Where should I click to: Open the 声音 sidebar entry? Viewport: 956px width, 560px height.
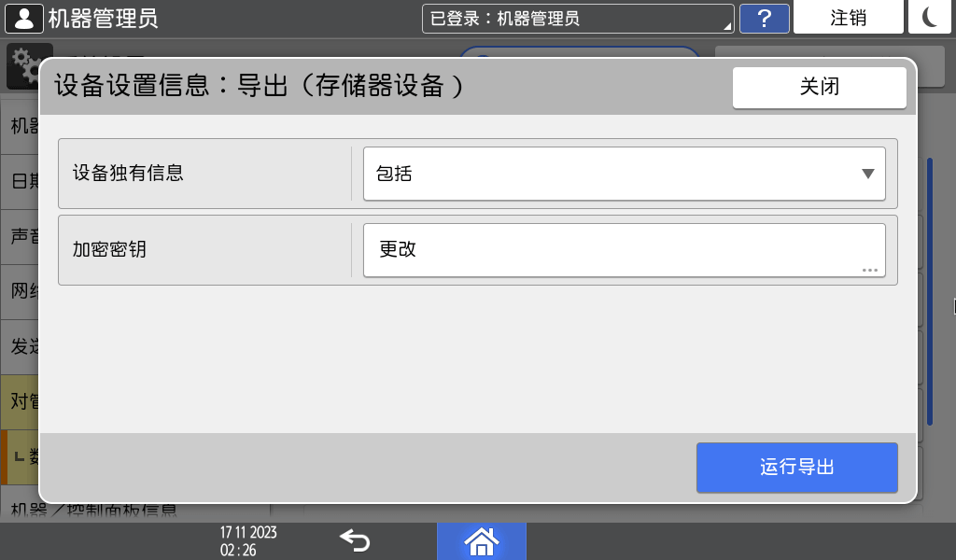point(17,238)
